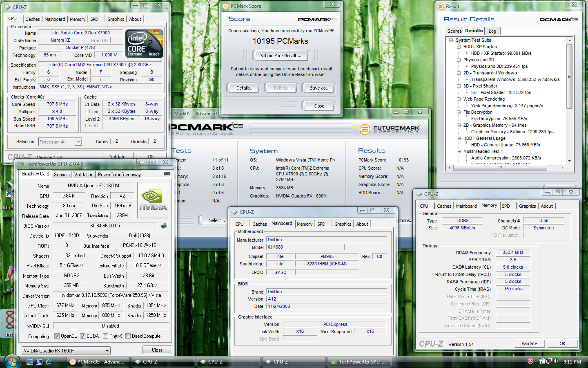This screenshot has width=588, height=368.
Task: Collapse the Web Page Rendering node
Action: coord(459,99)
